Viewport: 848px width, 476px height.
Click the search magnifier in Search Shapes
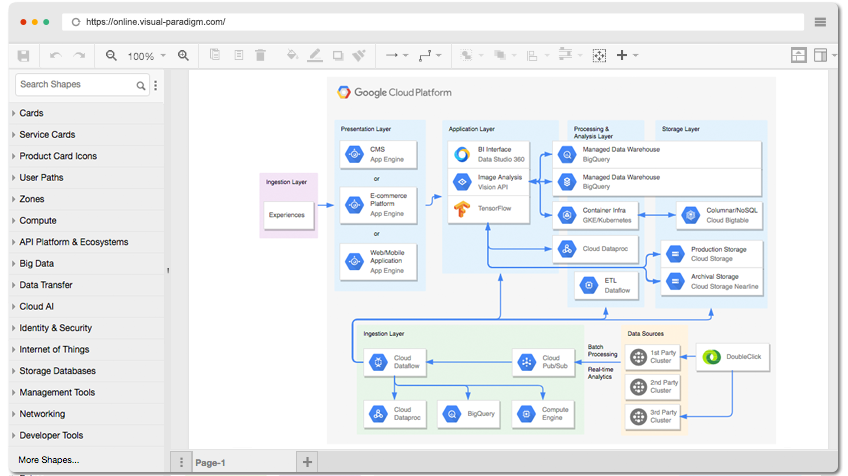click(141, 85)
